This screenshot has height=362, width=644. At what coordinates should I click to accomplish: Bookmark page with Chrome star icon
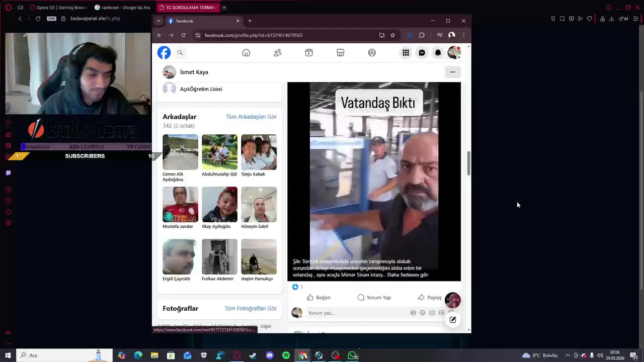coord(393,35)
